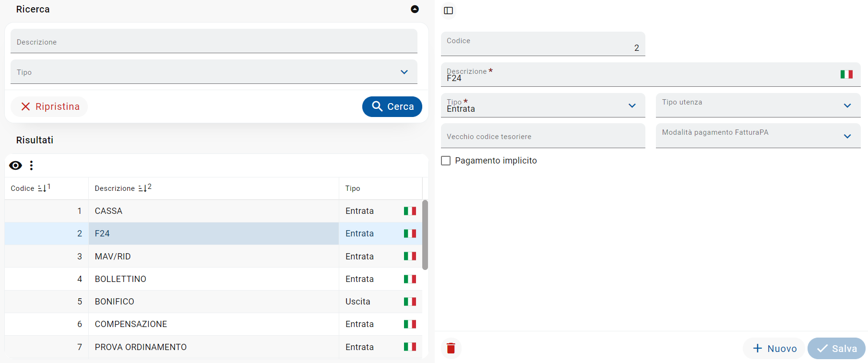Collapse the Ricerca search panel
Viewport: 868px width, 363px height.
415,9
